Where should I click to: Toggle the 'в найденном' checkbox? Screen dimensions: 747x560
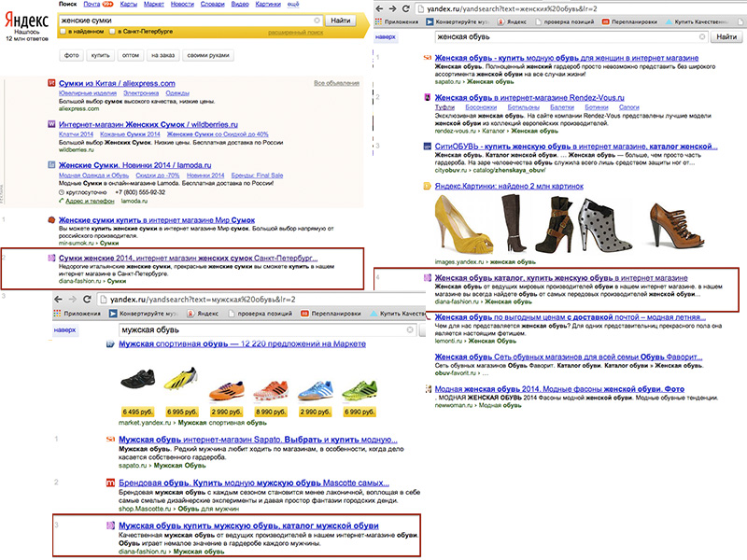(x=63, y=32)
